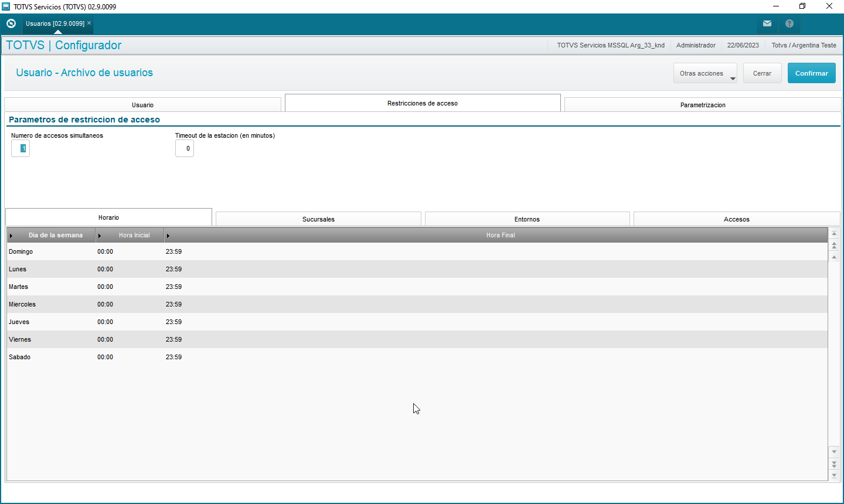
Task: Click the Dia de la semana column arrow
Action: coord(11,236)
